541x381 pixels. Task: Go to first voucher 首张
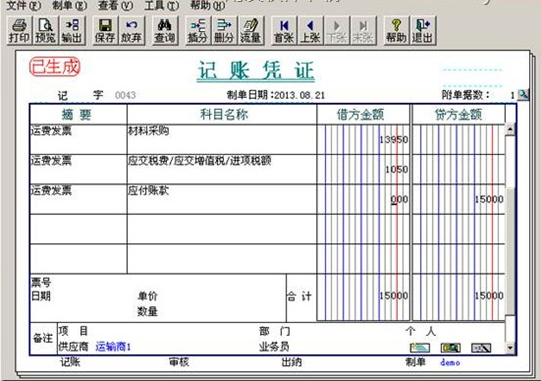pos(284,30)
